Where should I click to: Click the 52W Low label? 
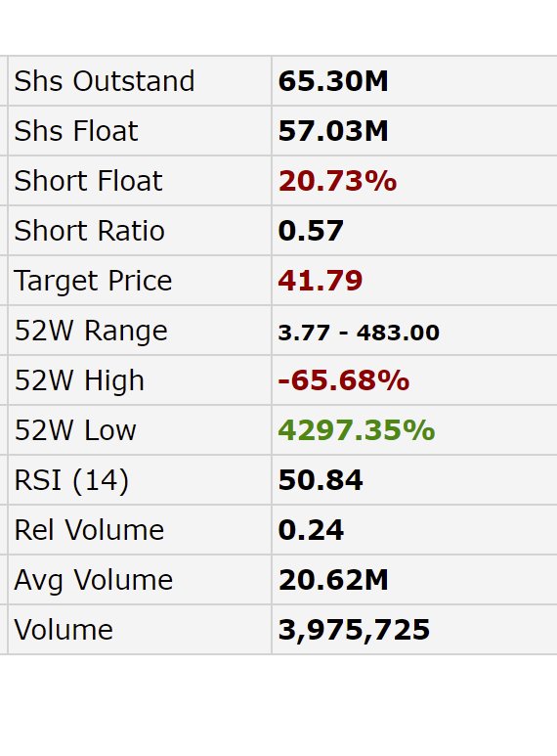(75, 430)
